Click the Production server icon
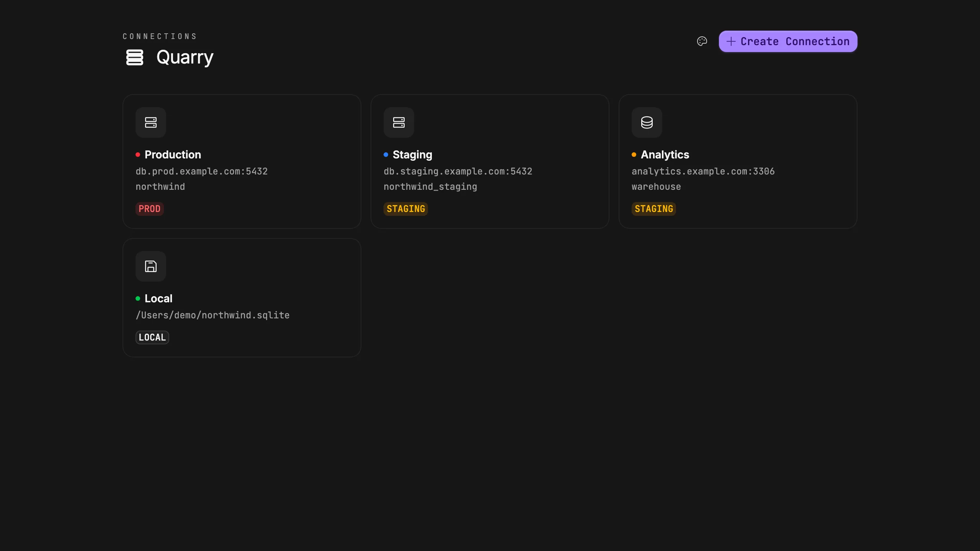This screenshot has height=551, width=980. 151,122
